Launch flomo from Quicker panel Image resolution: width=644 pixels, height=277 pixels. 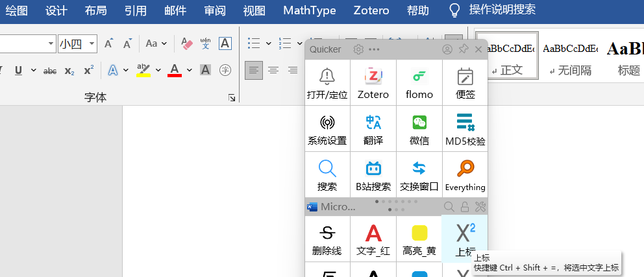(419, 82)
